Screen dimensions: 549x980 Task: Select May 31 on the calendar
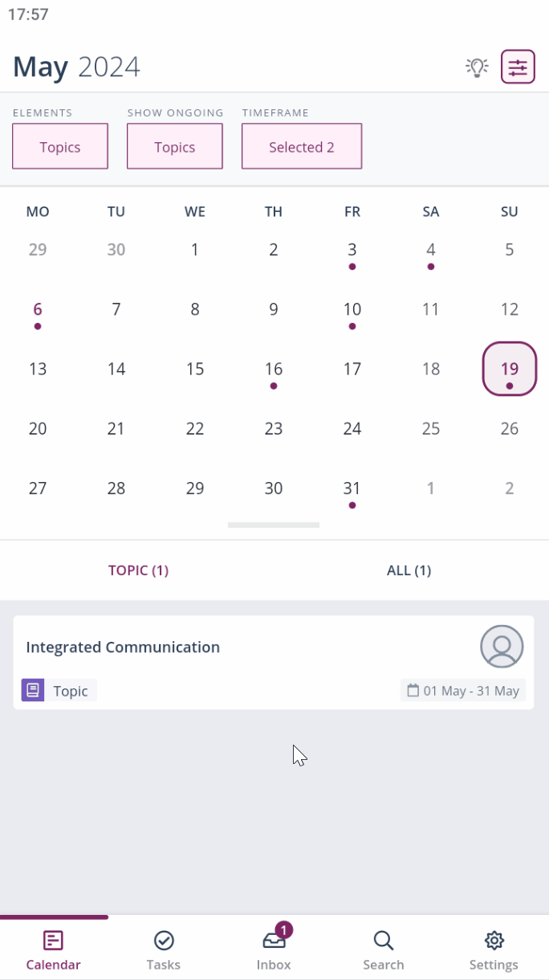click(x=352, y=488)
